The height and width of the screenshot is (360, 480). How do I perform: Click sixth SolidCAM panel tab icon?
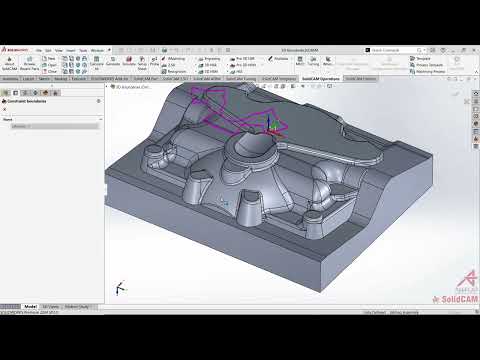click(55, 93)
